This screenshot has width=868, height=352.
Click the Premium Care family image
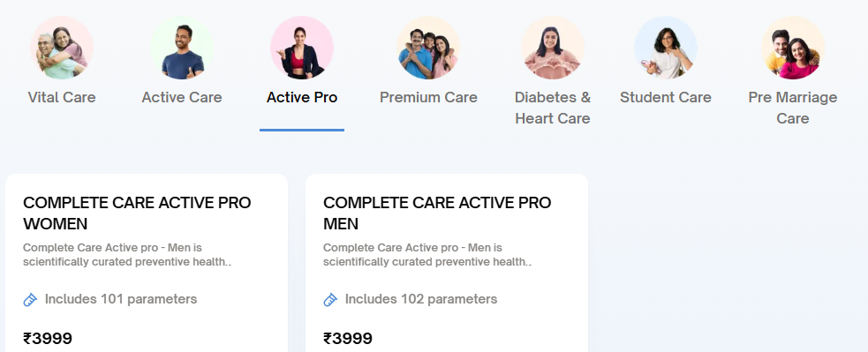coord(428,48)
